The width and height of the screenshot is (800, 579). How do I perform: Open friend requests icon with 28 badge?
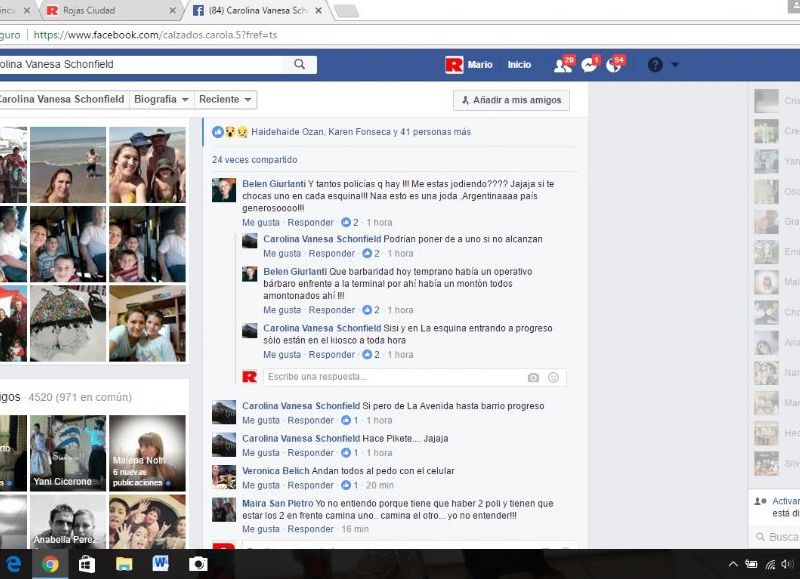point(564,64)
